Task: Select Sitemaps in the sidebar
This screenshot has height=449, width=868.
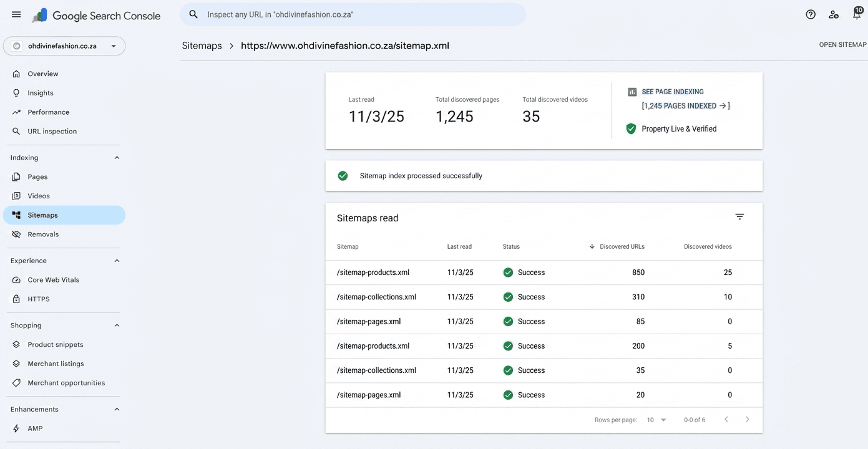Action: [64, 215]
